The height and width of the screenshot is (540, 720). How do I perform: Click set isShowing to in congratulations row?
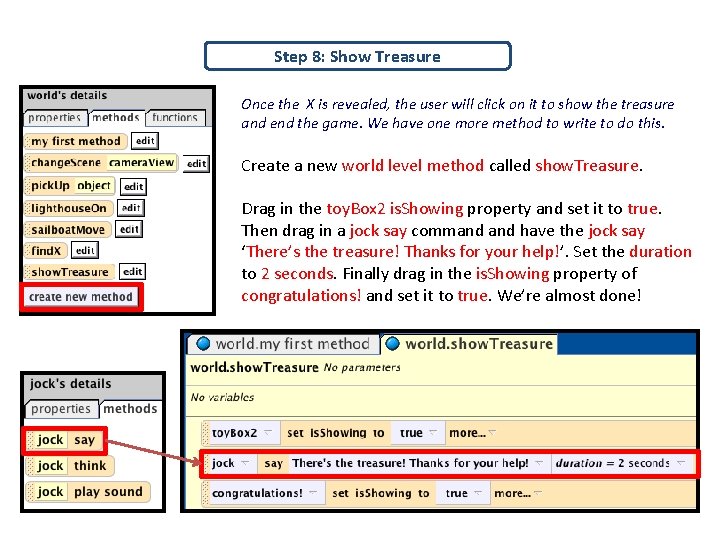click(381, 493)
